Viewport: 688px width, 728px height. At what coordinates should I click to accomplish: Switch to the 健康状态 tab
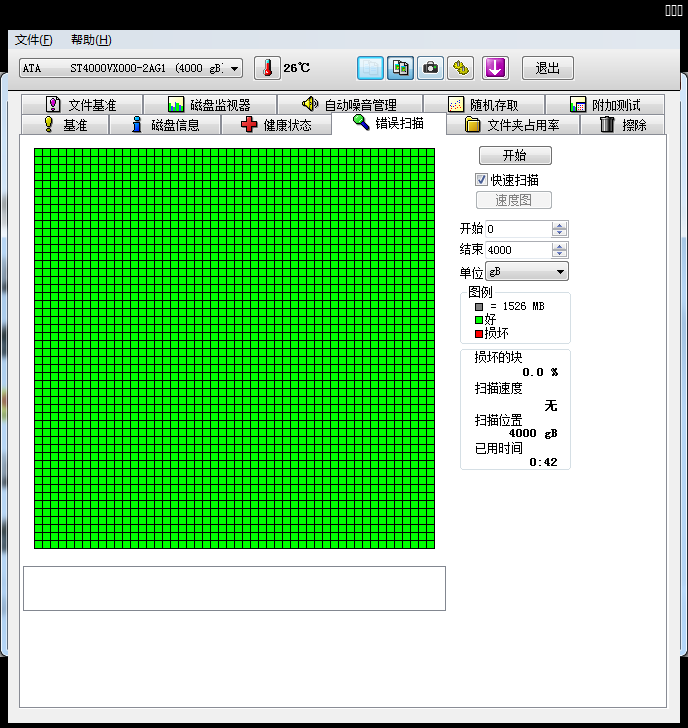(x=277, y=124)
